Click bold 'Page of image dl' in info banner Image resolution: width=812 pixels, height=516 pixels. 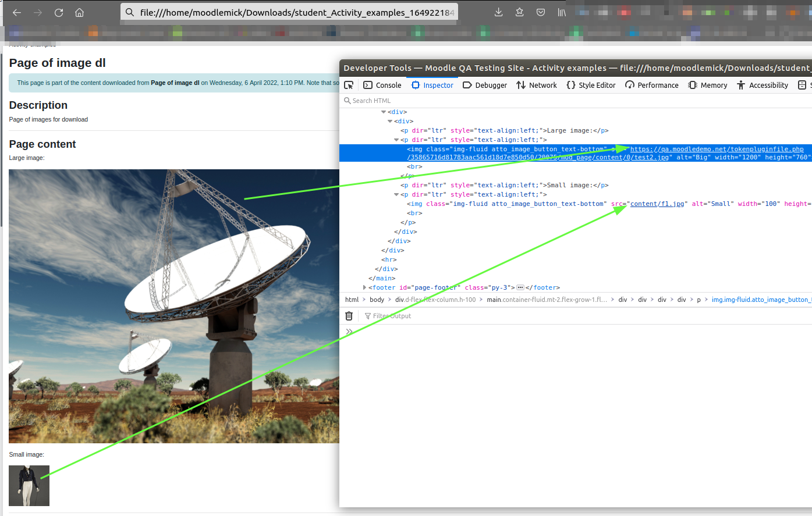pyautogui.click(x=175, y=83)
